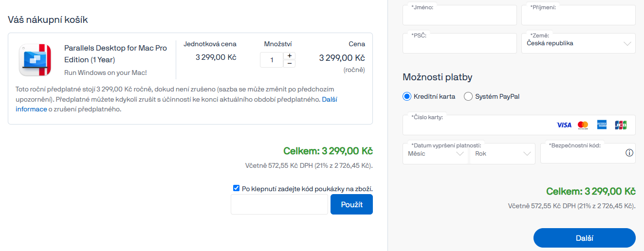Click into the Jméno field
644x251 pixels.
pos(459,16)
